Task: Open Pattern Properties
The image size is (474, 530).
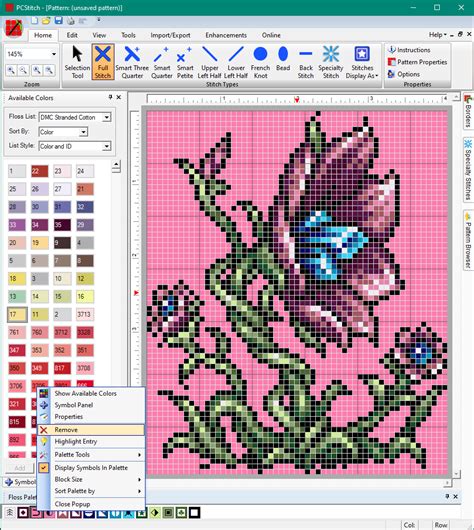Action: [418, 62]
